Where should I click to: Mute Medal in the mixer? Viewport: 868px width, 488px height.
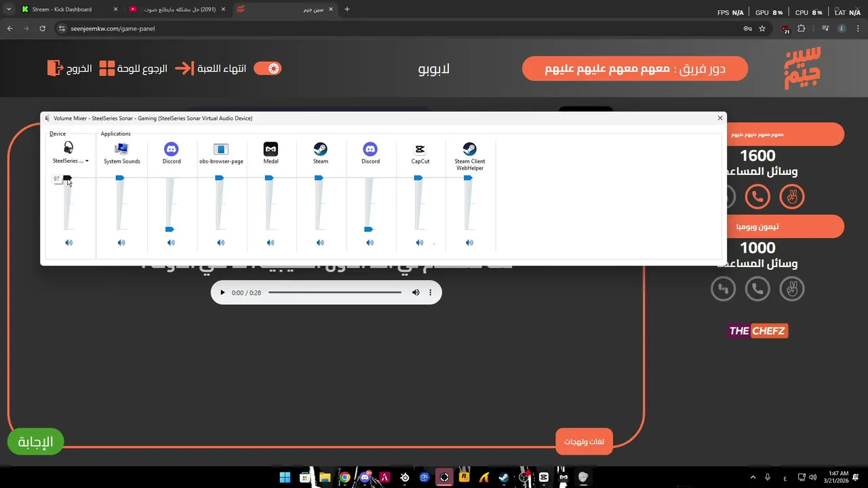click(x=271, y=243)
